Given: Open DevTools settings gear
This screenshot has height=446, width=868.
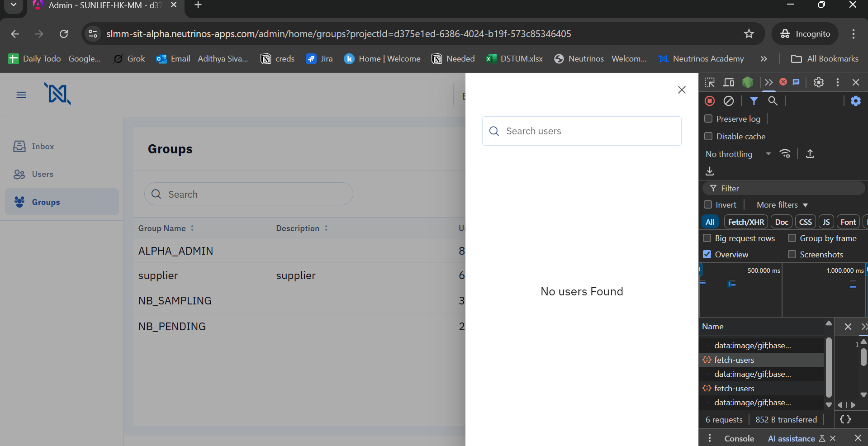Looking at the screenshot, I should [x=819, y=82].
